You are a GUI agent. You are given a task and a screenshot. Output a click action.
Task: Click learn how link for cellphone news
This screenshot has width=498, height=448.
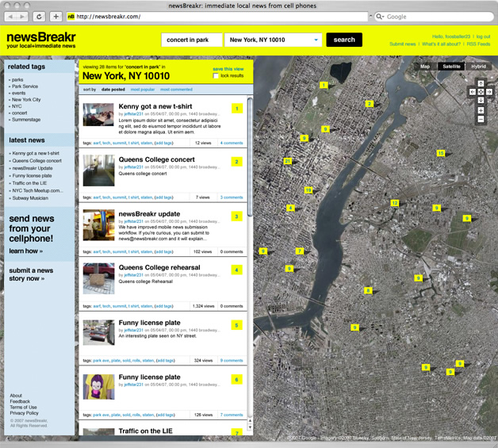click(x=25, y=251)
